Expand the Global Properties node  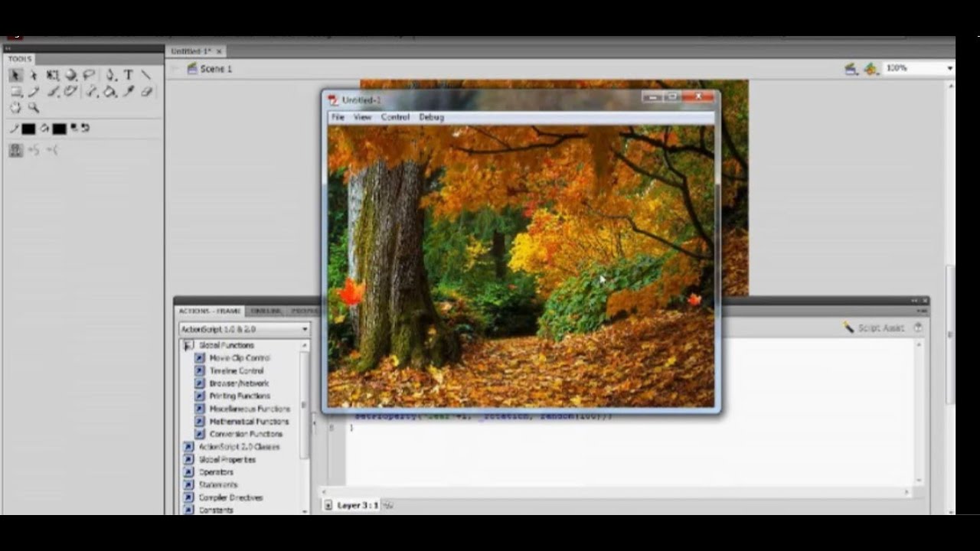tap(188, 459)
